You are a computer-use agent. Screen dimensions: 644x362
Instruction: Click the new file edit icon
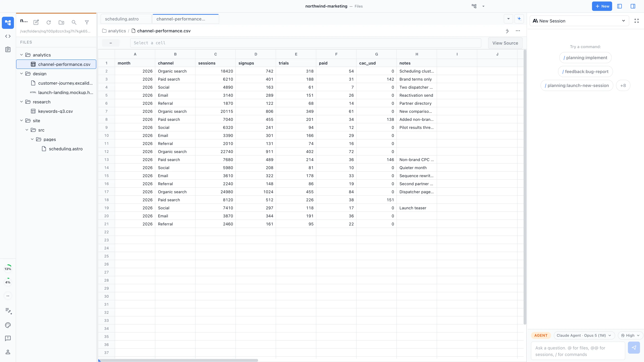36,22
